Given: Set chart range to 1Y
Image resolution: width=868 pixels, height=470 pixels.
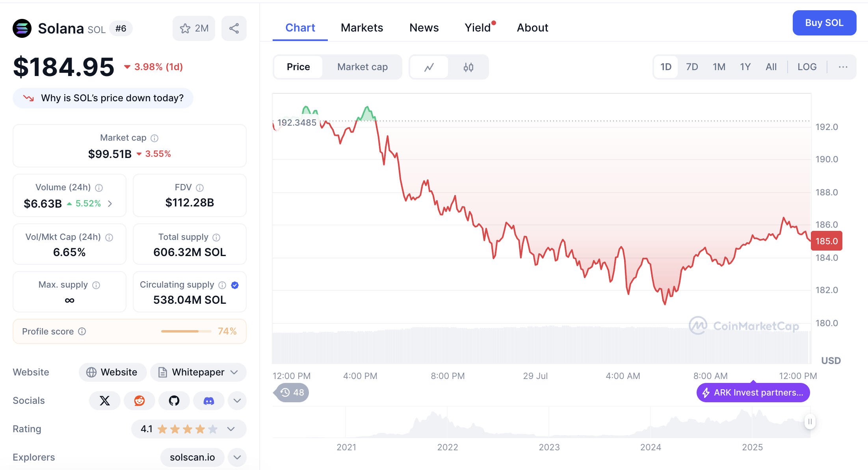Looking at the screenshot, I should [x=745, y=67].
